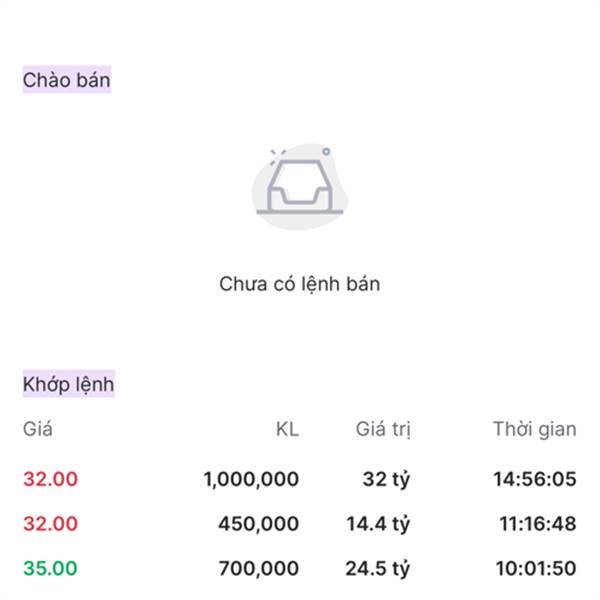
Task: Select the Khớp lệnh section header
Action: pos(68,384)
